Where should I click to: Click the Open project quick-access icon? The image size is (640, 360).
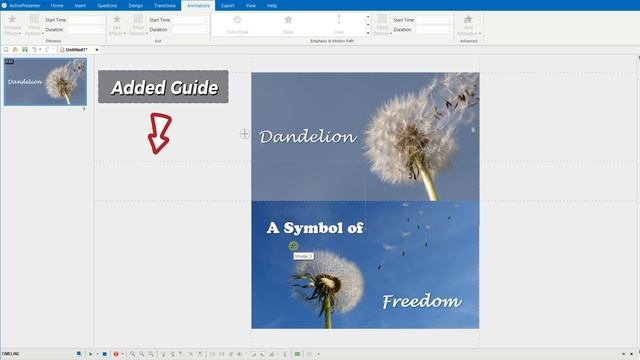pyautogui.click(x=16, y=50)
